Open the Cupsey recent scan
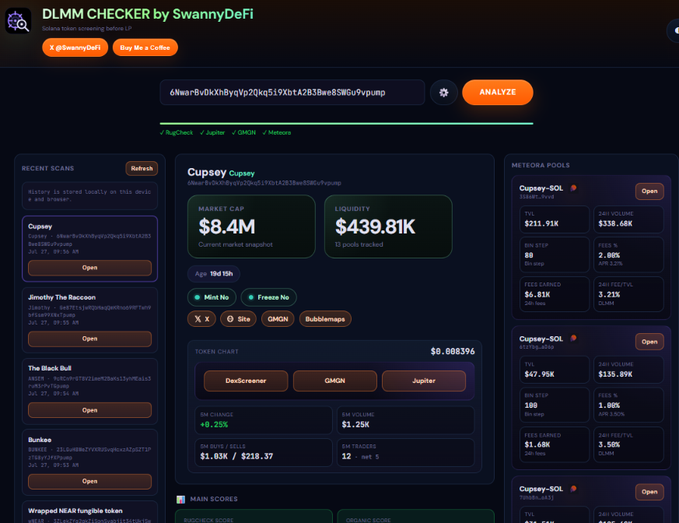 (x=90, y=268)
